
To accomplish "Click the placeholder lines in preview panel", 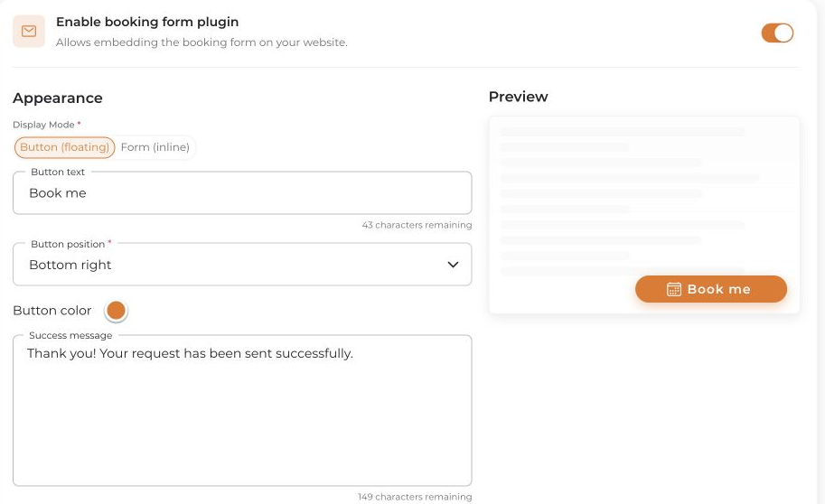I will (x=629, y=201).
